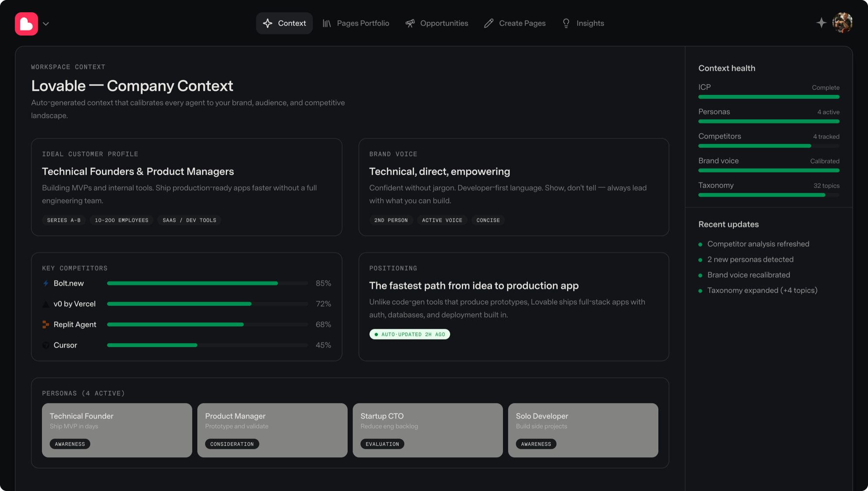Click the SAAS / DEV TOOLS tag
Viewport: 868px width, 491px height.
click(189, 220)
